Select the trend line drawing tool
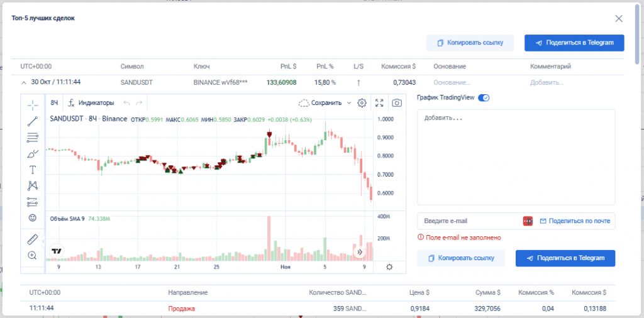Screen dimensions: 644x318 [33, 121]
